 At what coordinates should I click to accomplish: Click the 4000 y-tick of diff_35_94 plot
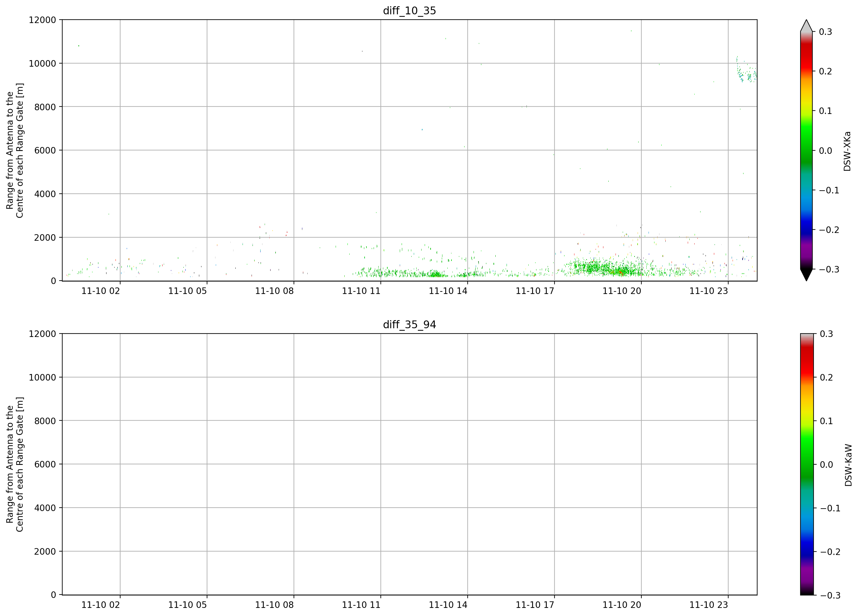pos(45,508)
